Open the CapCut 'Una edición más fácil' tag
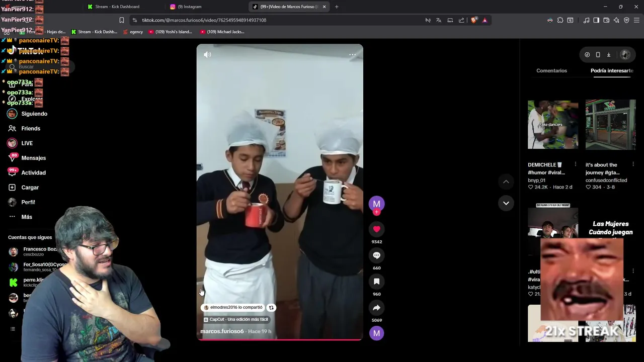The width and height of the screenshot is (644, 362). pos(236,319)
